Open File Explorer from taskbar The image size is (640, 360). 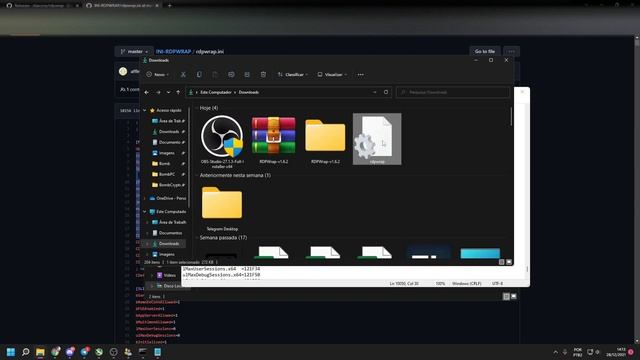40,352
